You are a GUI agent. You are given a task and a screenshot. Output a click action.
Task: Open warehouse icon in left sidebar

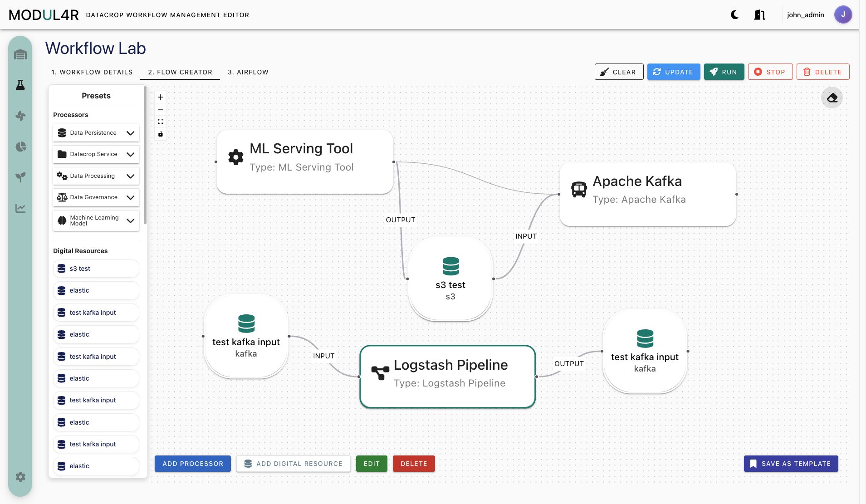click(x=20, y=55)
